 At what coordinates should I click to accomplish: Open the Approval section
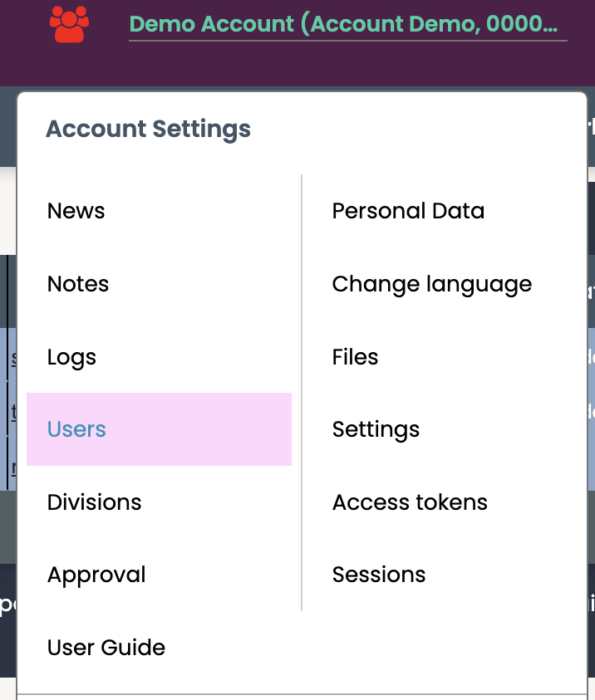[x=96, y=575]
